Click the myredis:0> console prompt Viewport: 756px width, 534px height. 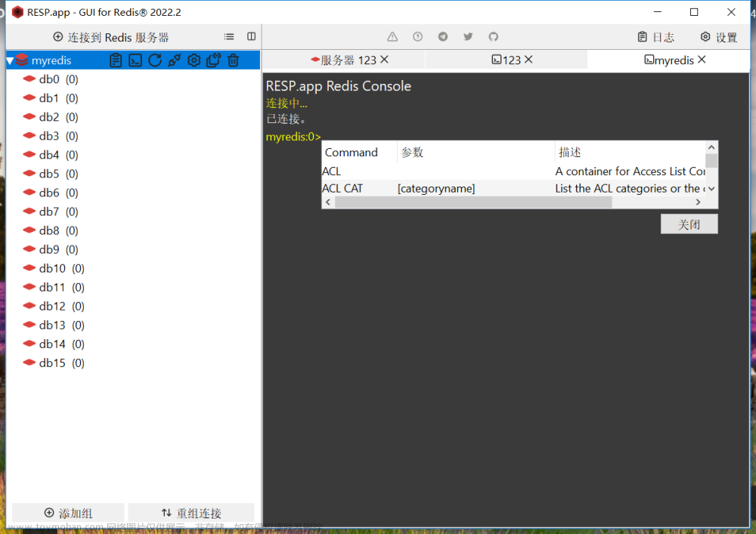click(x=293, y=137)
